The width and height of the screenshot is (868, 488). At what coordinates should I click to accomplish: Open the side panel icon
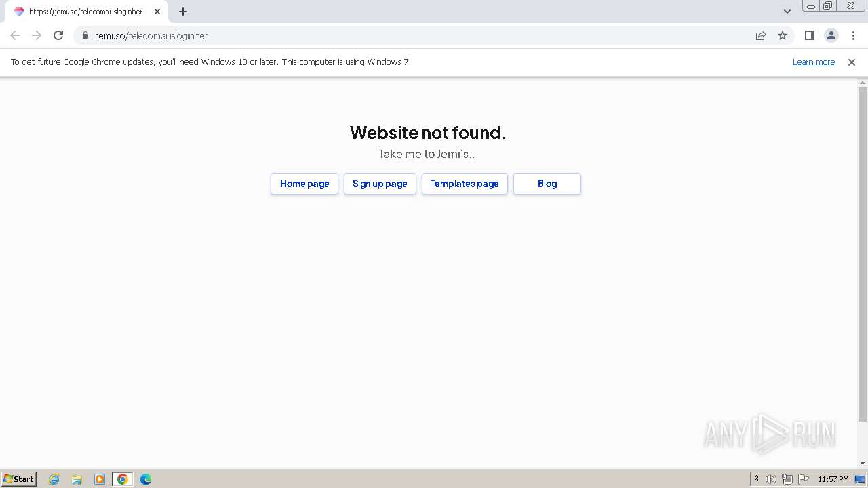(809, 35)
